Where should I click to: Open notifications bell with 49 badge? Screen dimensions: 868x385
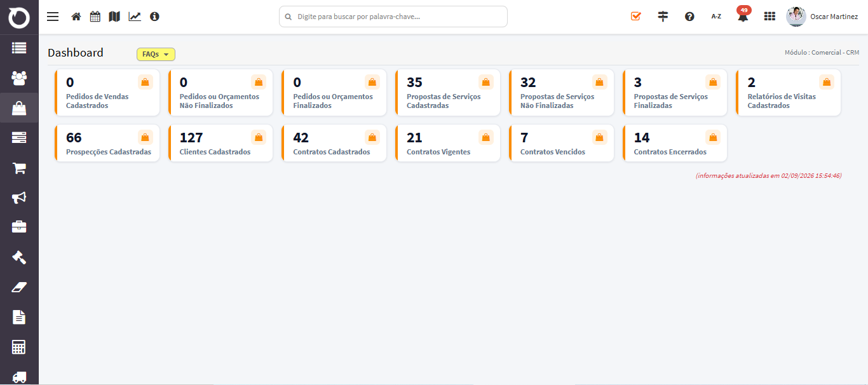743,15
